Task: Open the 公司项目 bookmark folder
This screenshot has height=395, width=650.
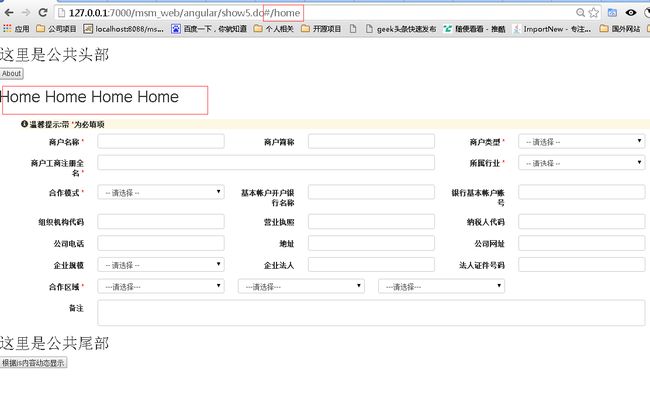Action: pos(56,29)
